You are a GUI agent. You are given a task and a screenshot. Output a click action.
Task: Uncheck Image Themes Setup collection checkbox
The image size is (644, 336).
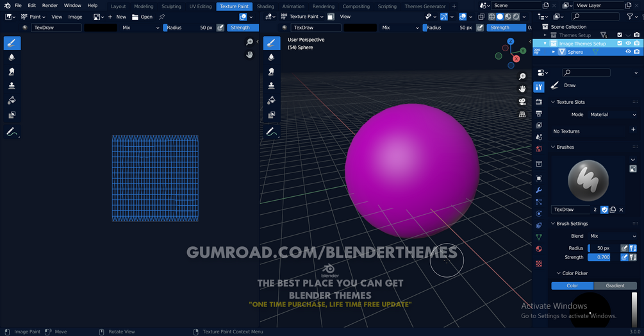click(620, 44)
